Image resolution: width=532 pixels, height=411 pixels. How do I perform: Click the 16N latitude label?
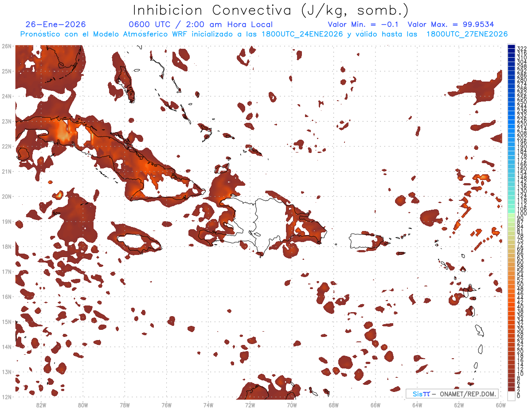click(x=7, y=297)
